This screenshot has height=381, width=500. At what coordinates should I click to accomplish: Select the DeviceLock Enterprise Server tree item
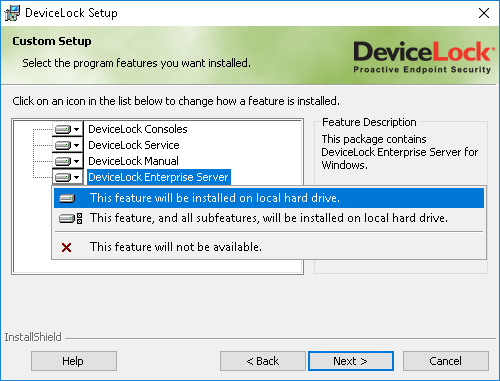pyautogui.click(x=158, y=177)
